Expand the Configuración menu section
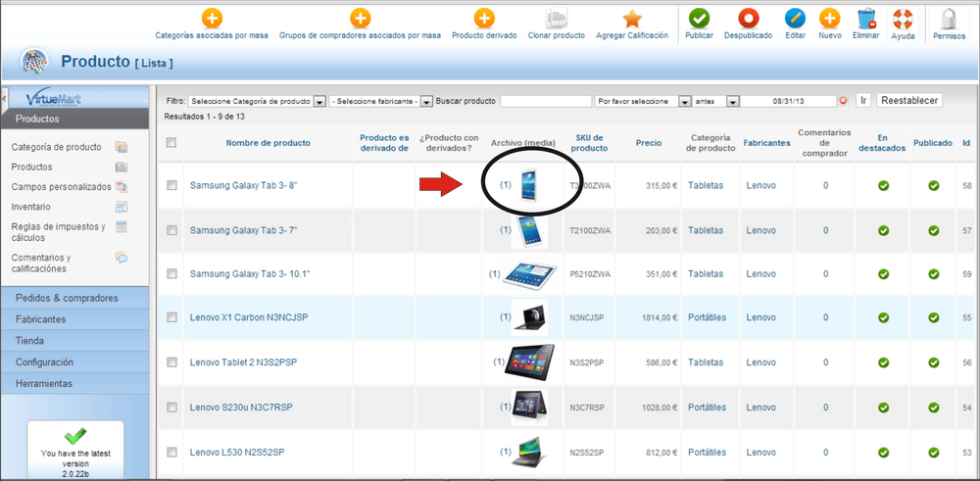 coord(75,362)
